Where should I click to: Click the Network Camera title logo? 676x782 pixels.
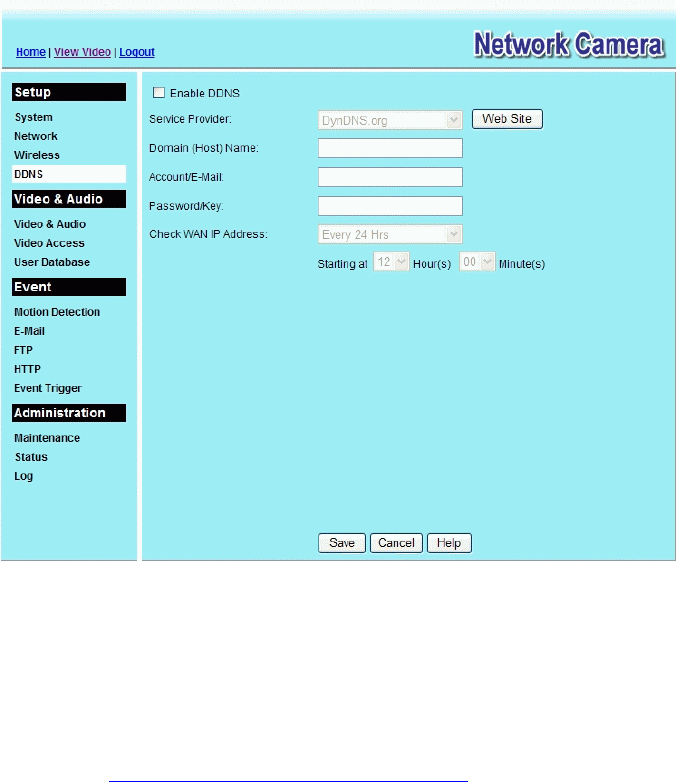tap(569, 45)
